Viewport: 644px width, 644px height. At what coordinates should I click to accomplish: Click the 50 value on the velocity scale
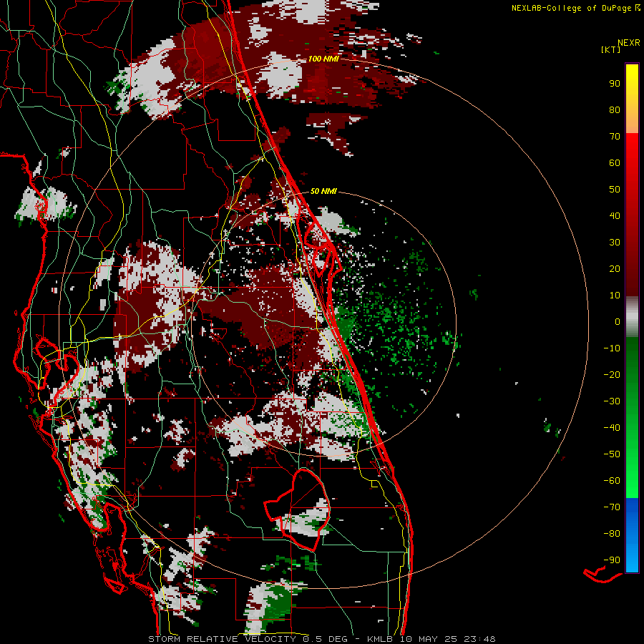click(x=615, y=190)
